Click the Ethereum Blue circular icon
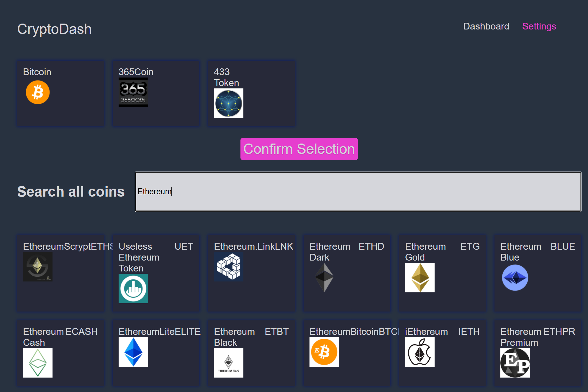The width and height of the screenshot is (588, 392). pyautogui.click(x=515, y=278)
